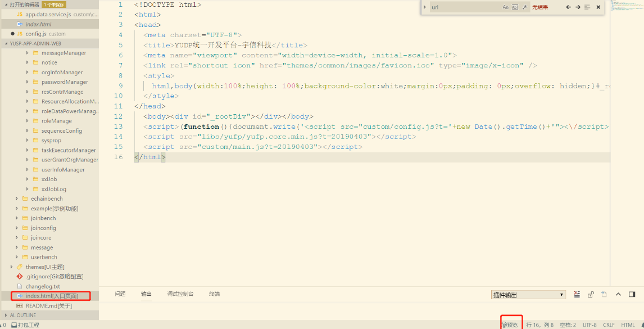Change the CRLF line ending setting
644x329 pixels.
point(609,325)
